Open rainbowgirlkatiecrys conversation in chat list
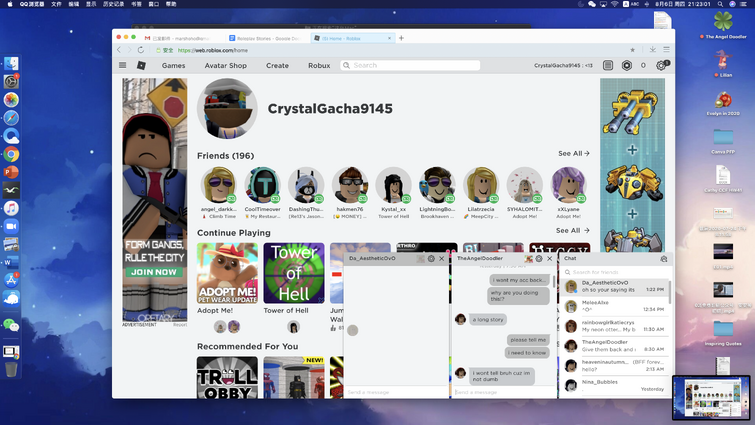 pyautogui.click(x=615, y=326)
